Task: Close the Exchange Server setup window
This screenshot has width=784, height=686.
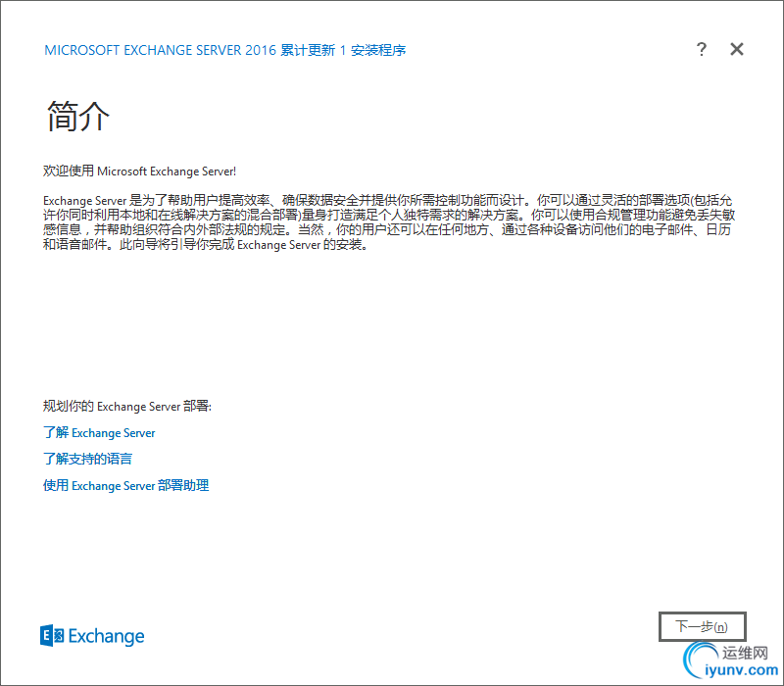Action: pyautogui.click(x=737, y=49)
